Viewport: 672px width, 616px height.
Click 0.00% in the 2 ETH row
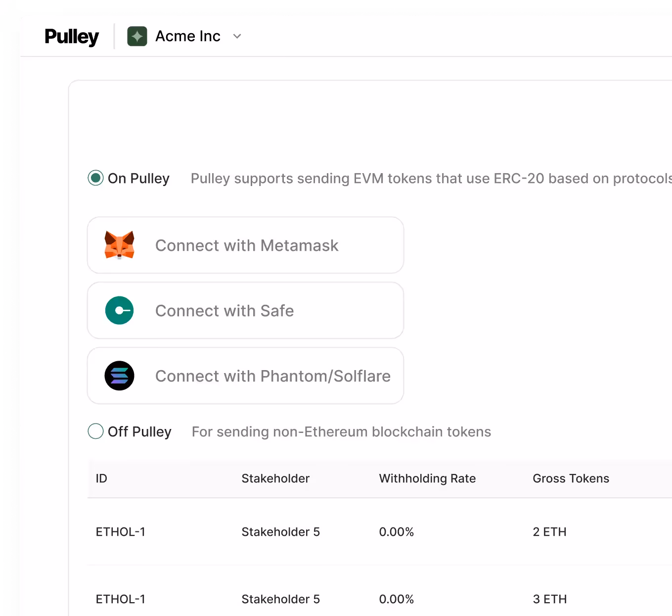(x=396, y=532)
